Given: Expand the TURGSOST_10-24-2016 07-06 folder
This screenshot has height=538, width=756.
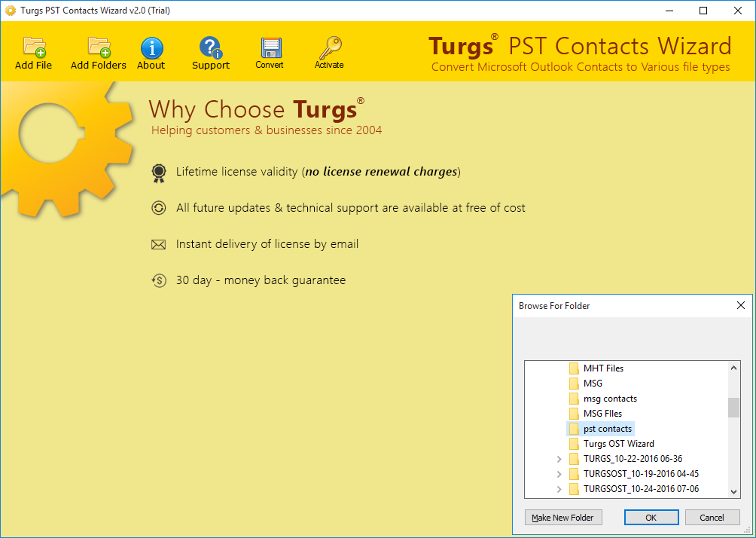Looking at the screenshot, I should click(559, 489).
